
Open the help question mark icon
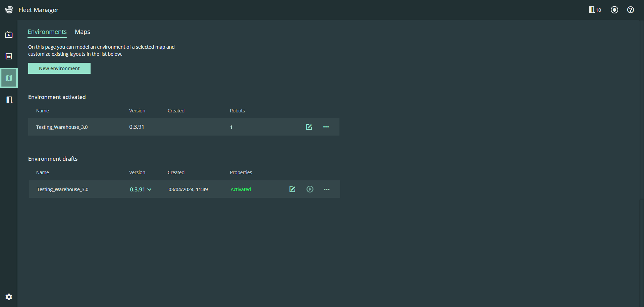630,10
